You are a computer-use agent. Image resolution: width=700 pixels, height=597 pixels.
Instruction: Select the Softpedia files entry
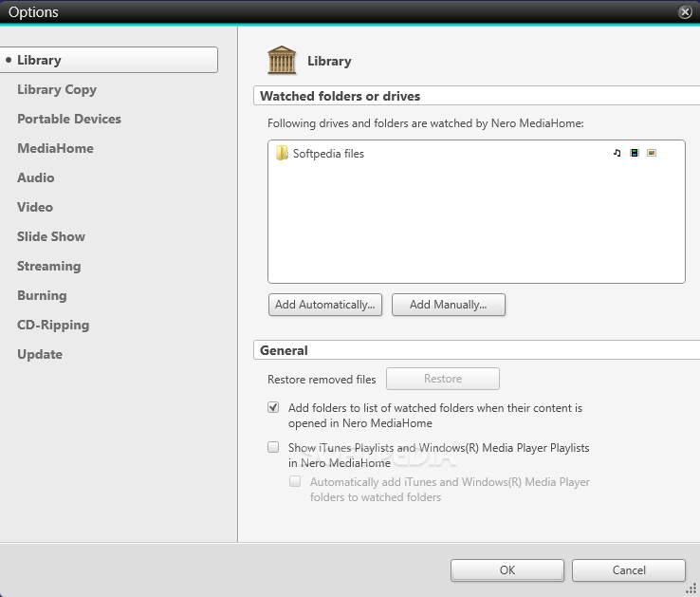476,153
